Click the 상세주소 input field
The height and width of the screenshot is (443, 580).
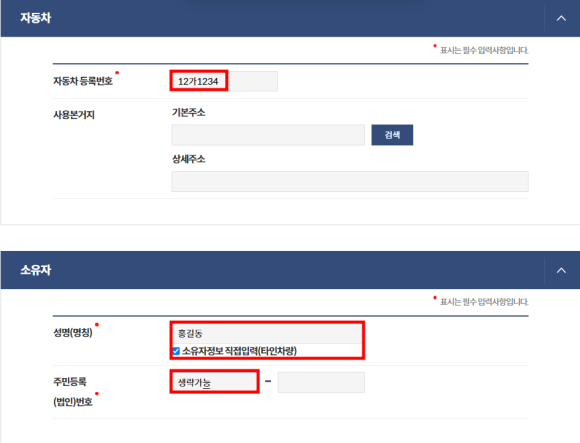pos(350,181)
